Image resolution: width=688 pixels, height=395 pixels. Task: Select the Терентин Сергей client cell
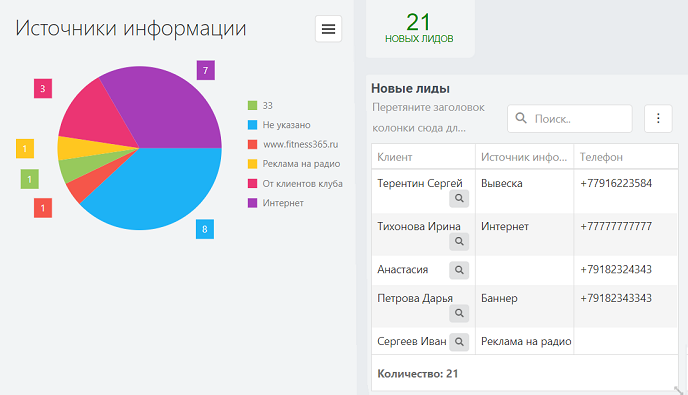click(423, 191)
